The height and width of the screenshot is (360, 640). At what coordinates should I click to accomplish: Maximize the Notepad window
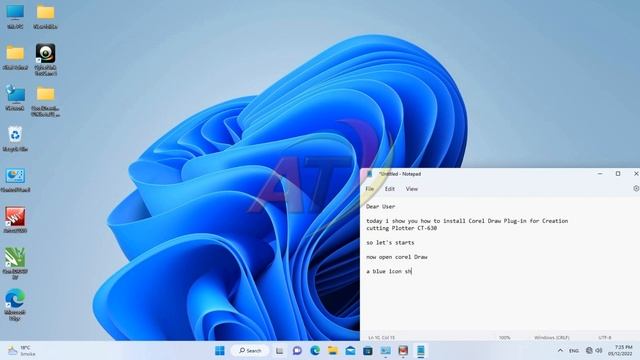click(618, 173)
